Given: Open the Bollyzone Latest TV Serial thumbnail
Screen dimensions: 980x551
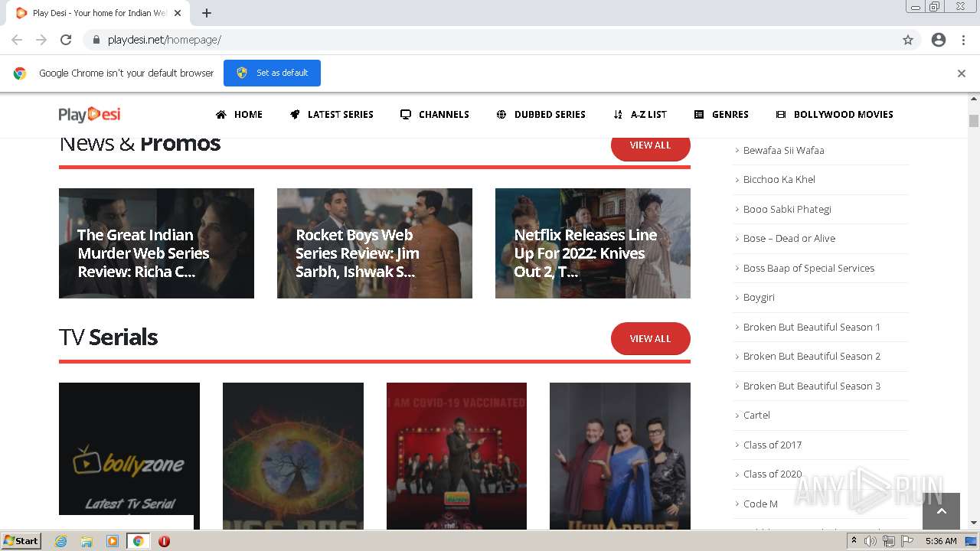Looking at the screenshot, I should point(129,455).
